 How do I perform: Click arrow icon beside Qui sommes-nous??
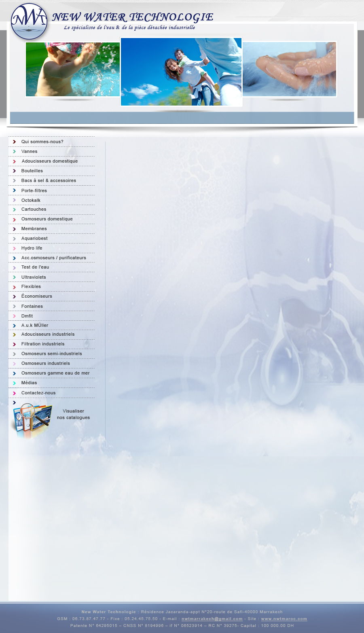click(14, 142)
